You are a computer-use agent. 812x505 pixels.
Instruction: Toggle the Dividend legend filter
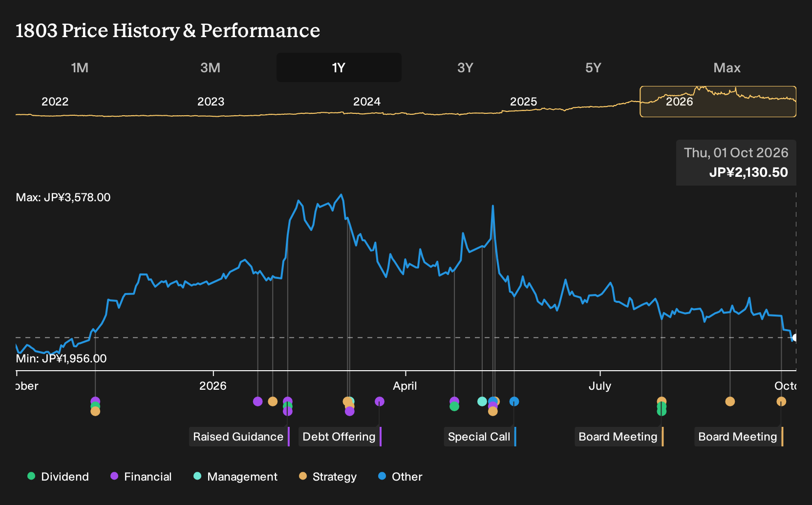[58, 477]
